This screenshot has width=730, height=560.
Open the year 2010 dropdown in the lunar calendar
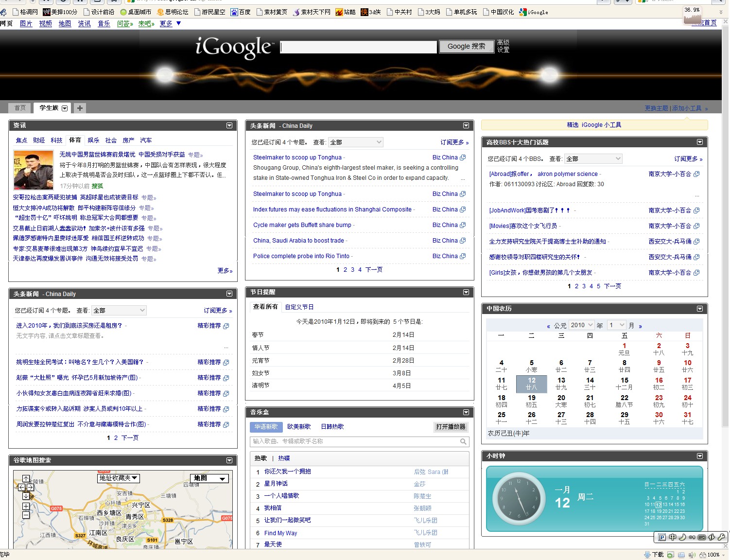pyautogui.click(x=582, y=325)
